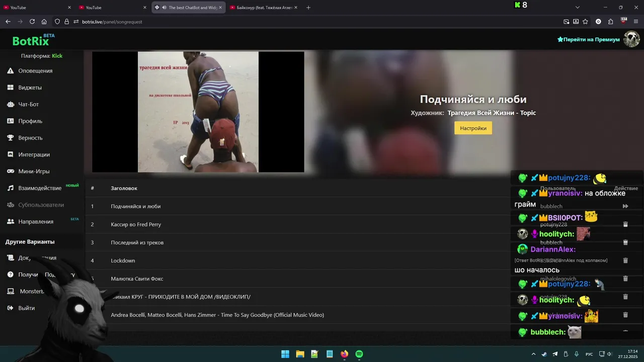Click the current song video thumbnail
The image size is (644, 362).
198,112
